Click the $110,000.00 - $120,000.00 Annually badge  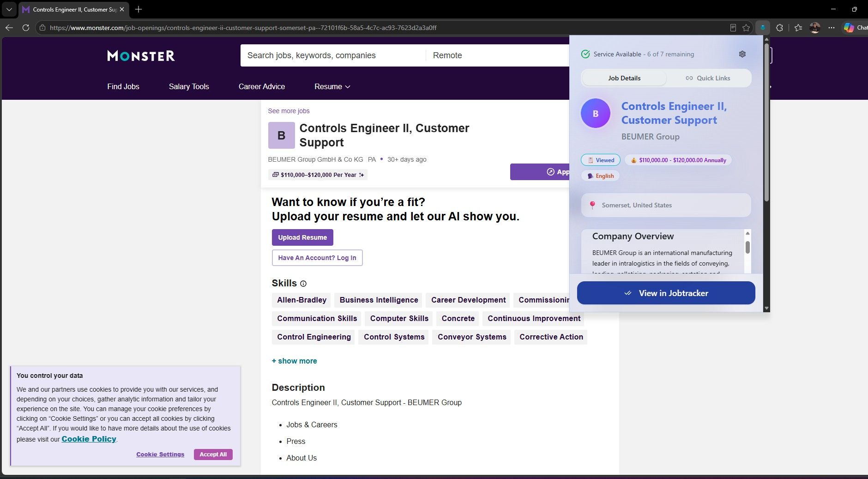click(x=678, y=160)
